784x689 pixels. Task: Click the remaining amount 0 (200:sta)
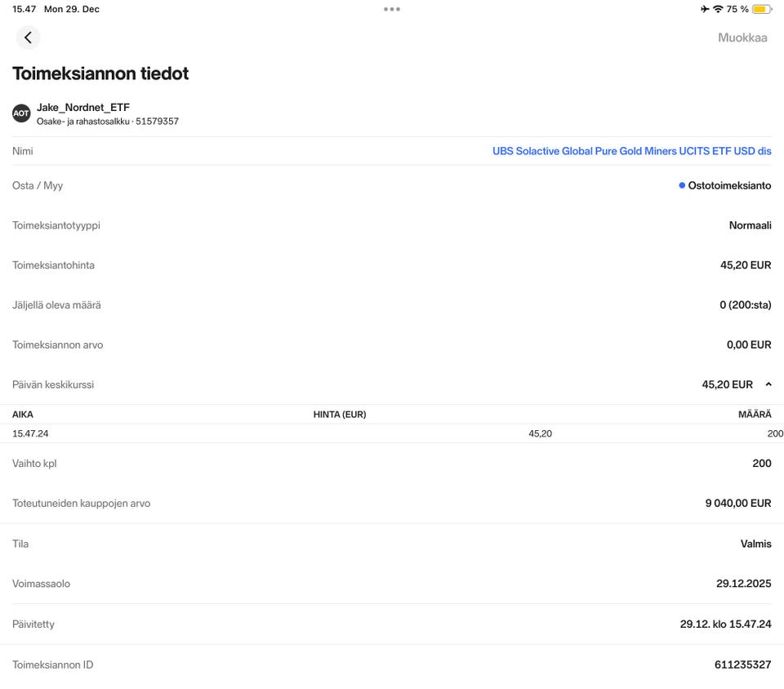[746, 304]
